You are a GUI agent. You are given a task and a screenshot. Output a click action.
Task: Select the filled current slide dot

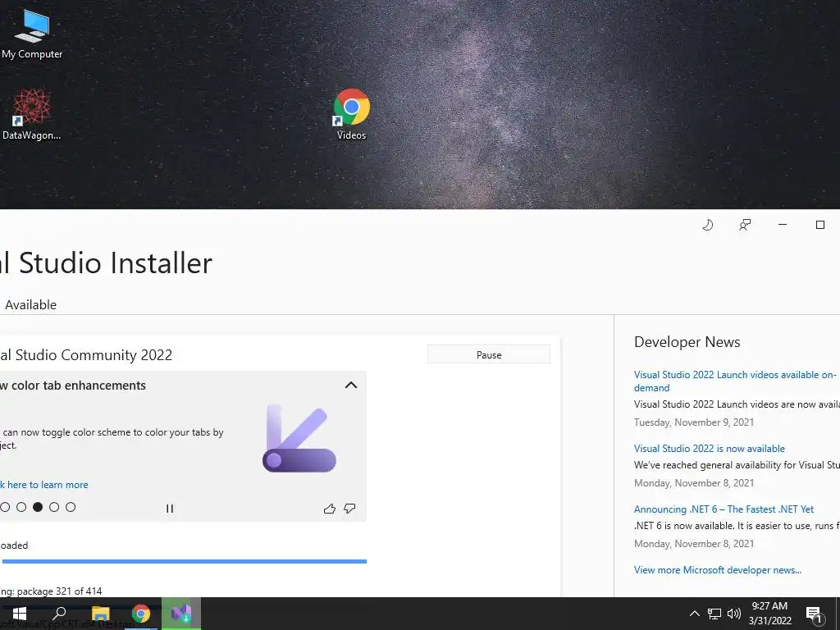[x=38, y=507]
